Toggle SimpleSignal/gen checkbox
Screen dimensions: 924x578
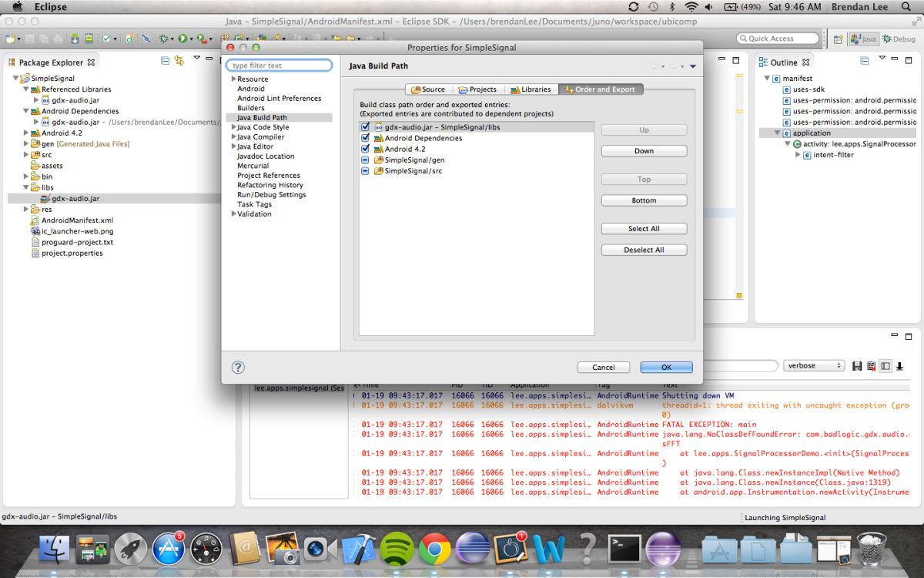tap(365, 160)
